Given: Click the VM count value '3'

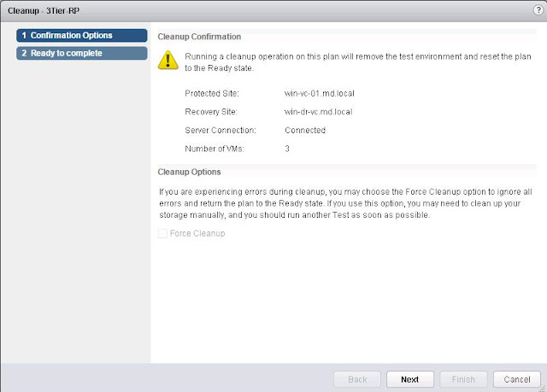Looking at the screenshot, I should point(287,149).
